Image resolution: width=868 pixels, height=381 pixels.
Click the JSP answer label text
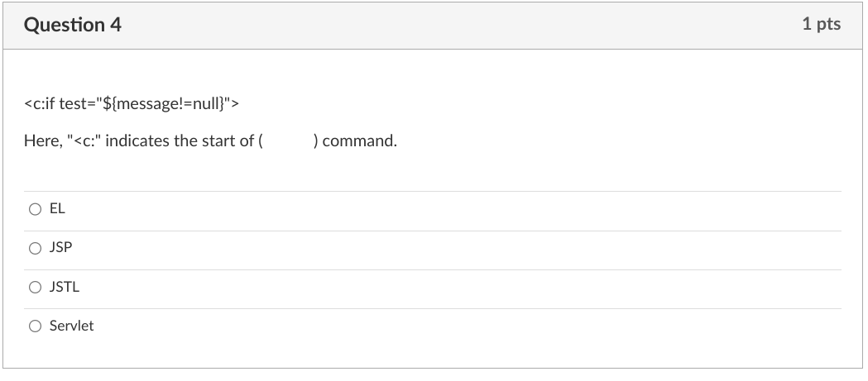pyautogui.click(x=60, y=248)
